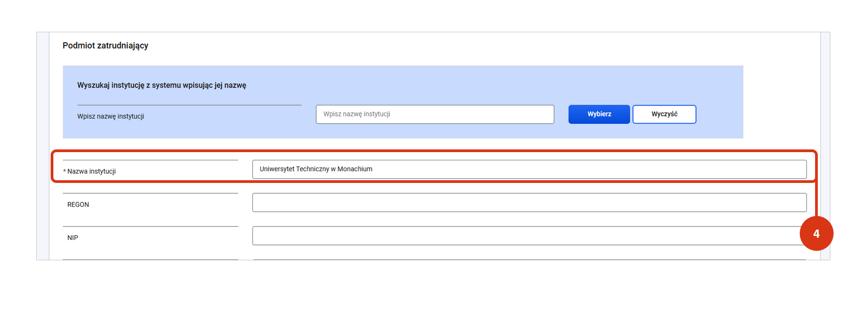Screen dimensions: 868x326
Task: Click the required Nazwa instytucji label
Action: click(91, 171)
